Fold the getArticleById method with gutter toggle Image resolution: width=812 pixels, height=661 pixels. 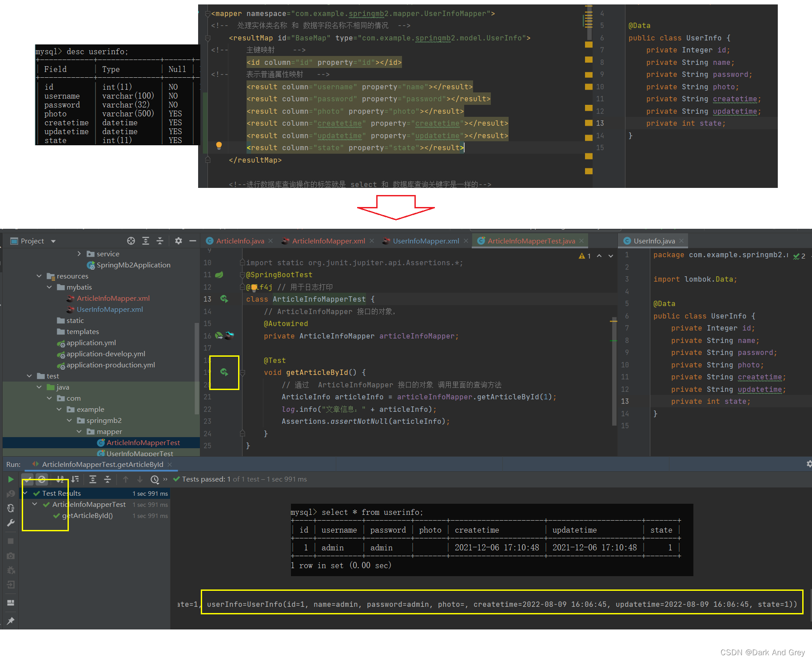[243, 373]
